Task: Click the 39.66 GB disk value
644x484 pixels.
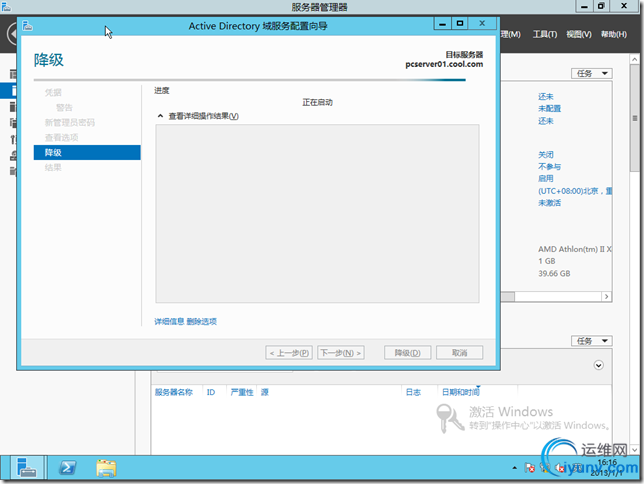Action: click(554, 274)
